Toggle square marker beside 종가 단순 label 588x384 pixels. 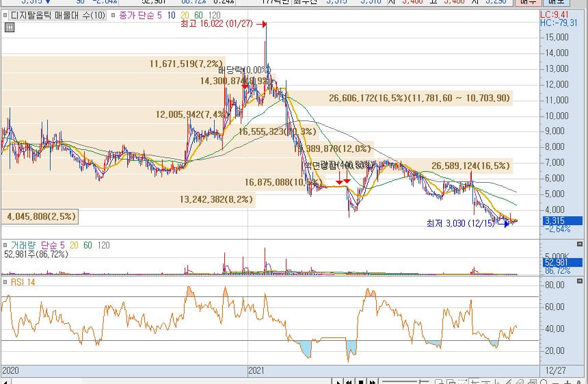[113, 15]
